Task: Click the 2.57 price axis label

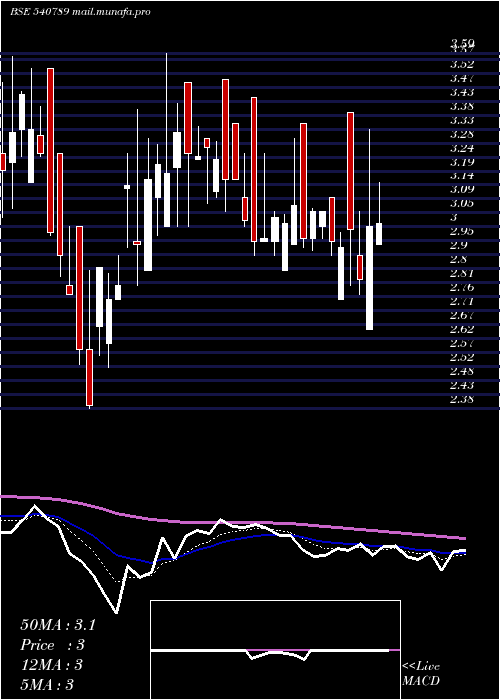Action: [x=462, y=344]
